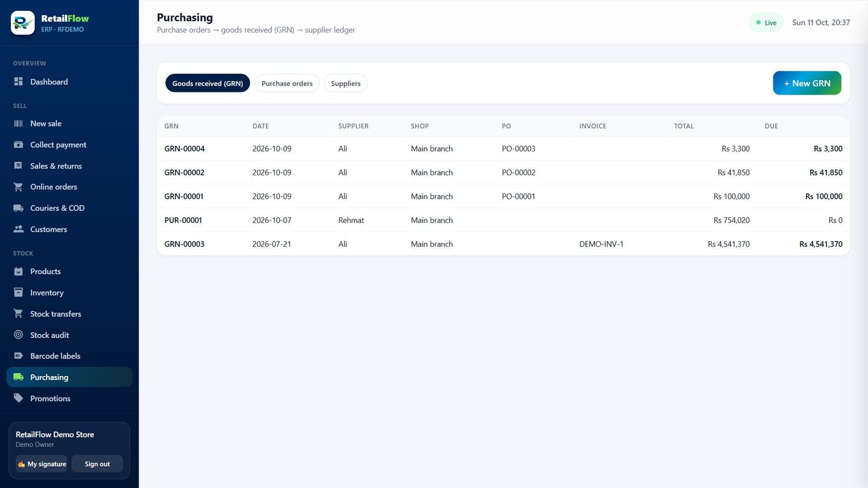The image size is (868, 488).
Task: Click the SUPPLIER column header
Action: coord(353,126)
